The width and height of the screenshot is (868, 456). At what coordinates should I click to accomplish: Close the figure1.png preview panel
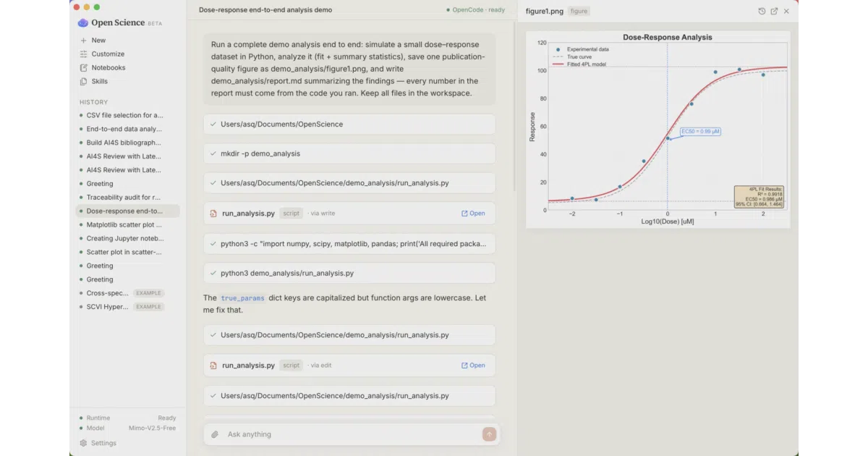coord(786,11)
